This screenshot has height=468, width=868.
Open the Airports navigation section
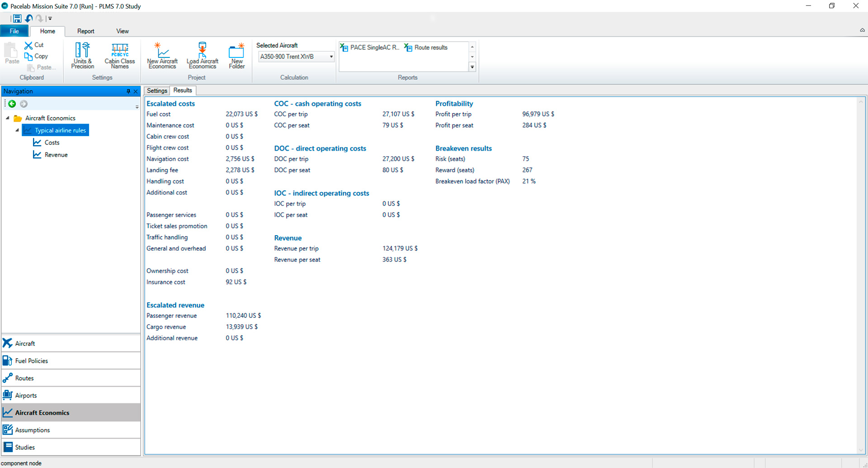click(71, 395)
